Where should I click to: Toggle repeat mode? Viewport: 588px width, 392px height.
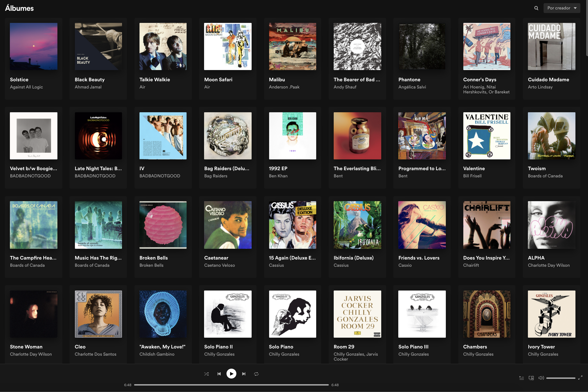[x=256, y=374]
